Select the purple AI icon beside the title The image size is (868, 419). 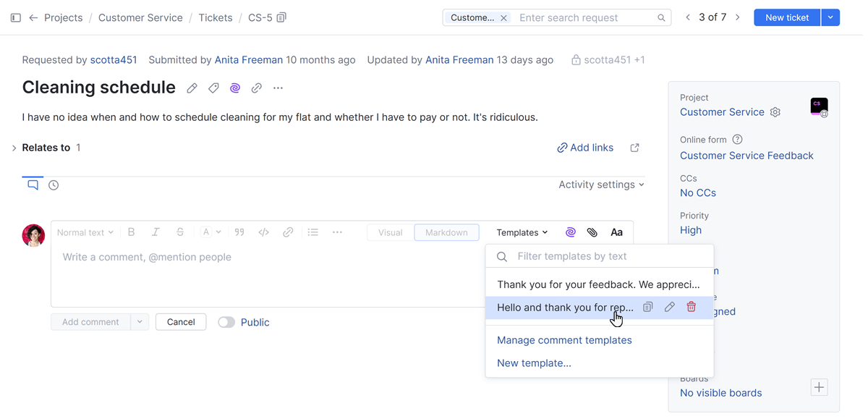pos(234,88)
